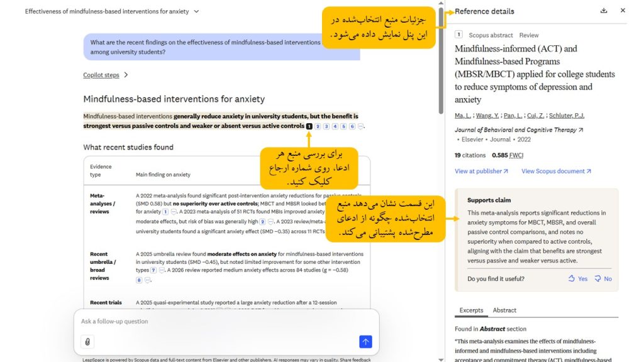Image resolution: width=644 pixels, height=362 pixels.
Task: Open citation 5 in the summary sentence
Action: (x=343, y=126)
